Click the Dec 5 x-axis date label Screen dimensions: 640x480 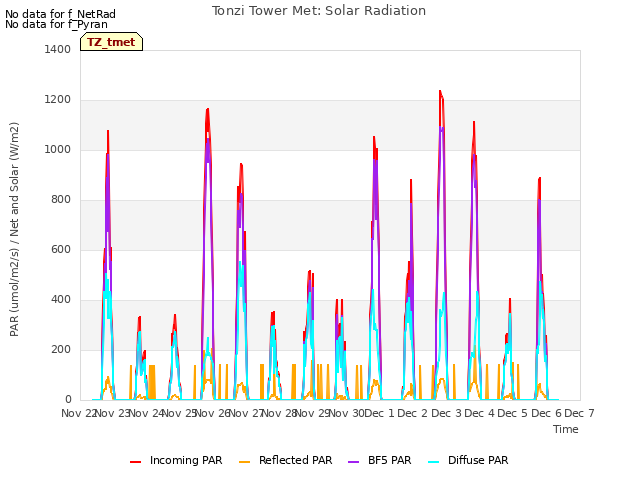click(x=513, y=413)
